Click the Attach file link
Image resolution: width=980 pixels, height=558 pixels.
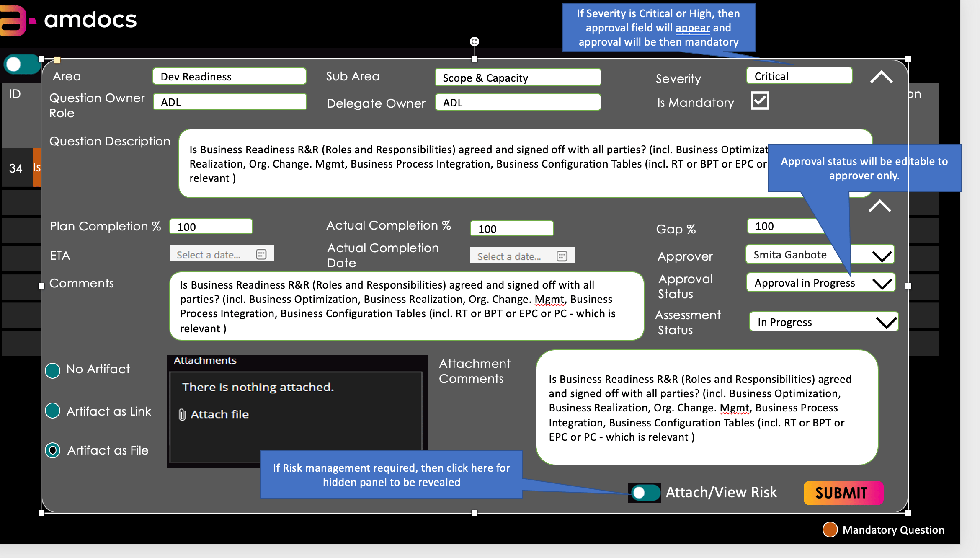pos(219,414)
